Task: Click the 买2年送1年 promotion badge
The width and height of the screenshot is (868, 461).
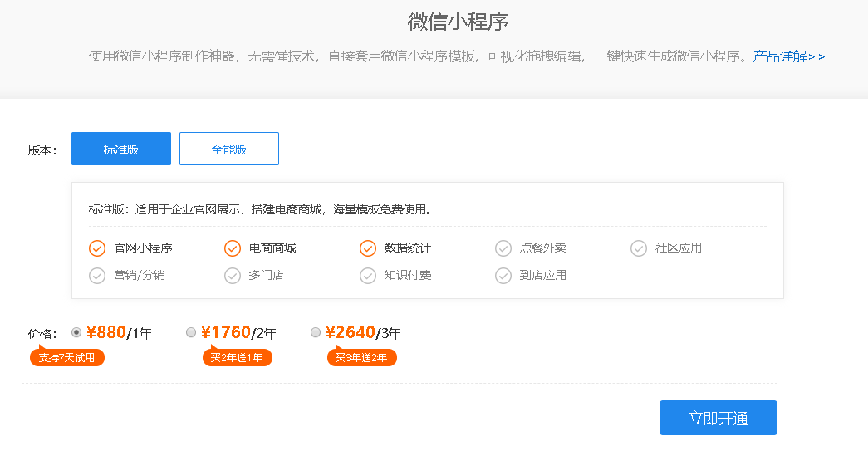Action: coord(237,358)
